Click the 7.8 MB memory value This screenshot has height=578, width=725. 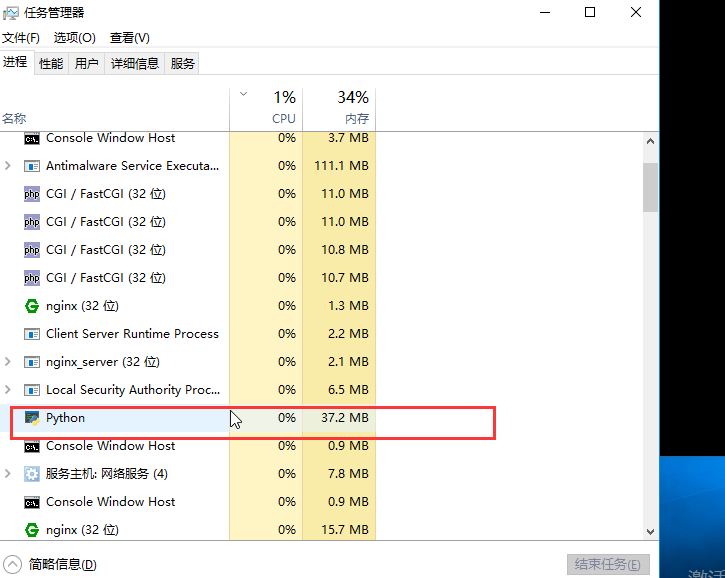348,474
